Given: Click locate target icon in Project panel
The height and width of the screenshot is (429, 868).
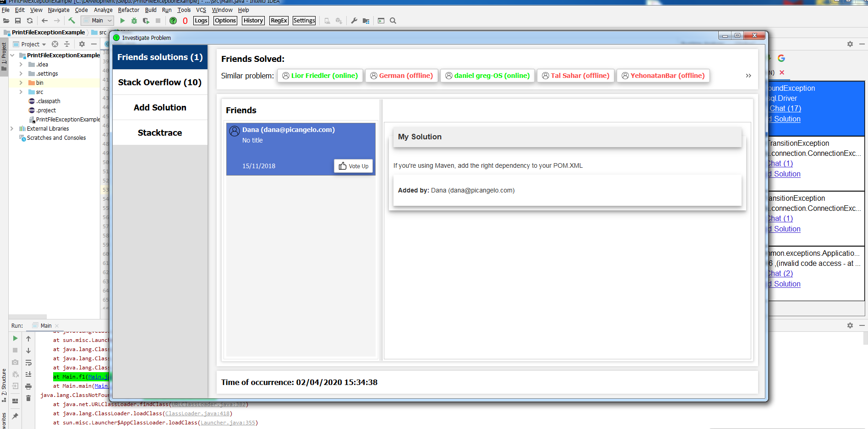Looking at the screenshot, I should [x=55, y=44].
